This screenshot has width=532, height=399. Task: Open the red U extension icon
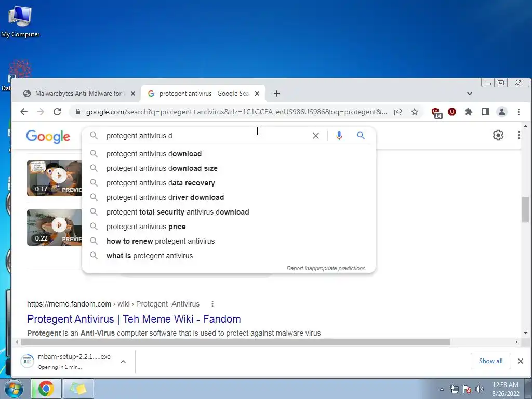click(x=452, y=112)
